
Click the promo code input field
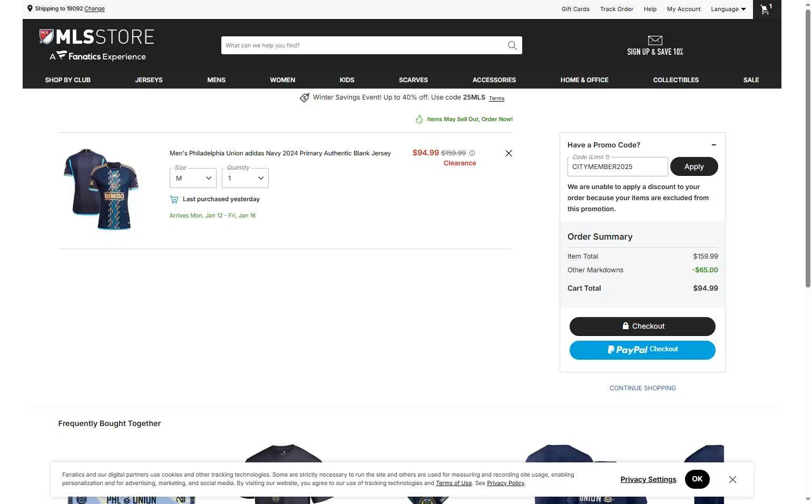[x=618, y=166]
